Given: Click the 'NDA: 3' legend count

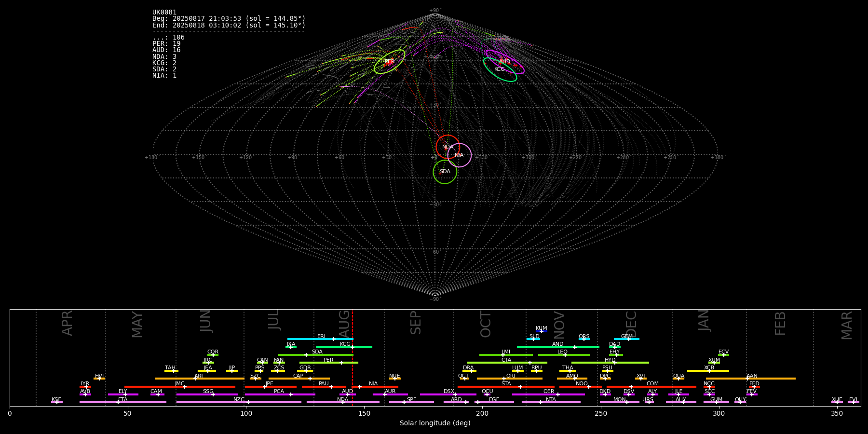Looking at the screenshot, I should [164, 56].
